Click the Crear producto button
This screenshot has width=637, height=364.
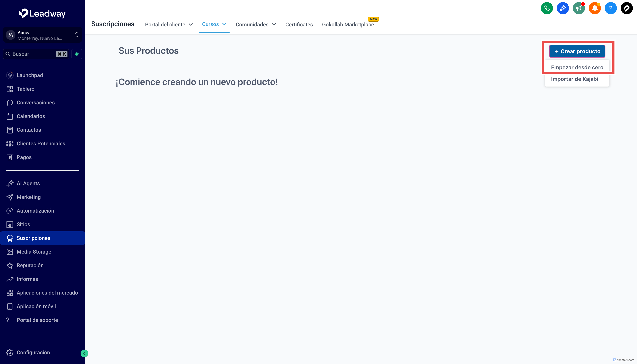coord(577,51)
